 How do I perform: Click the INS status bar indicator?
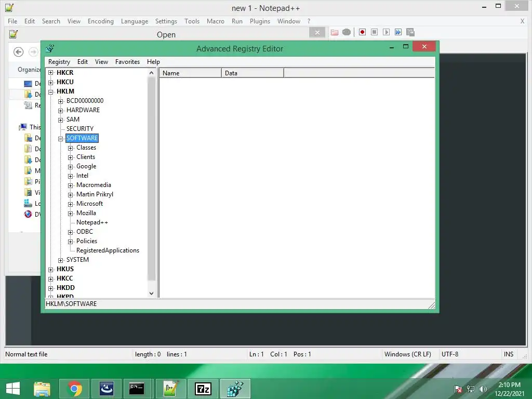508,354
